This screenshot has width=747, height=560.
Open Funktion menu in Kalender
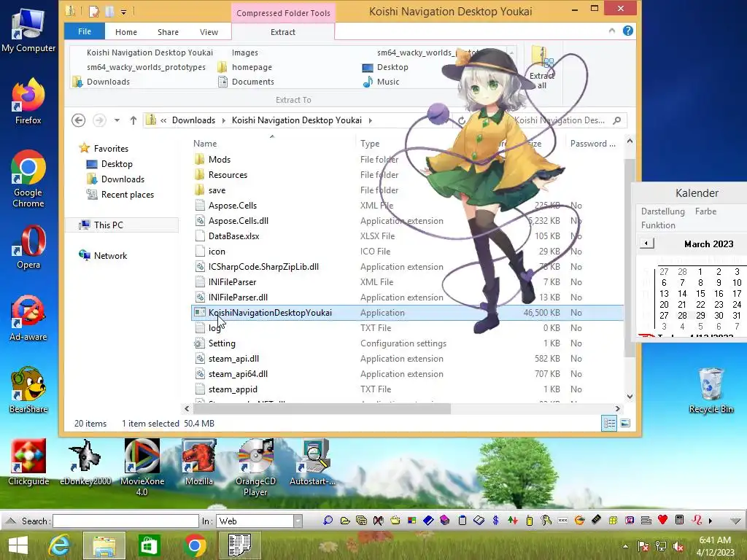658,225
